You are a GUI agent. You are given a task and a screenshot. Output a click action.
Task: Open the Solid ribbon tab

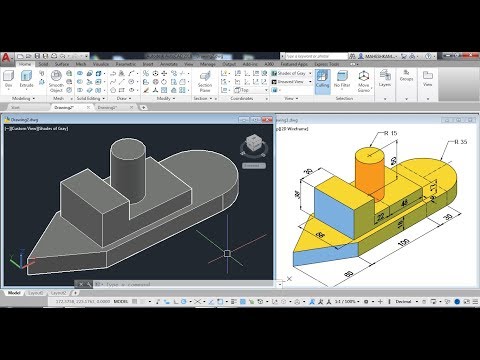click(43, 64)
